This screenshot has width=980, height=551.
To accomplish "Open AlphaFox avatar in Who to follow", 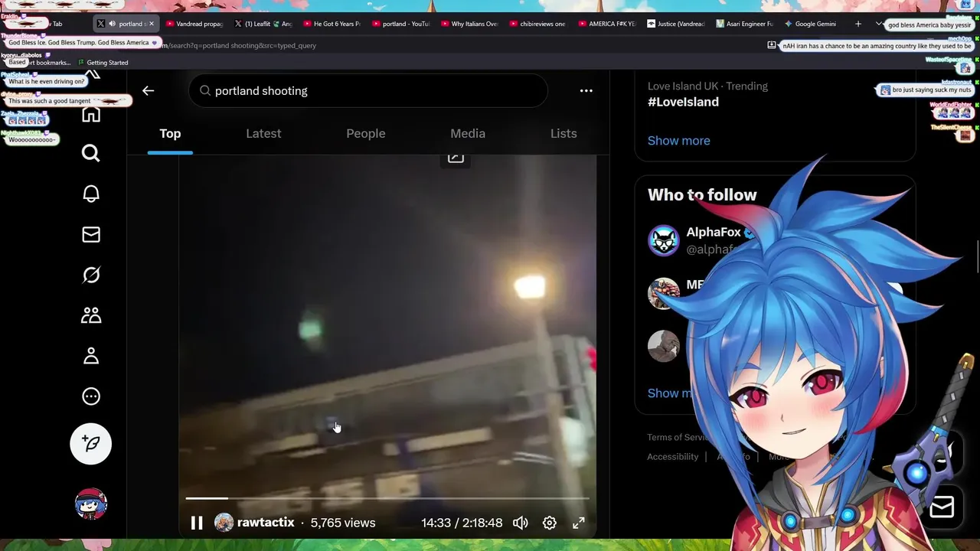I will [x=664, y=241].
